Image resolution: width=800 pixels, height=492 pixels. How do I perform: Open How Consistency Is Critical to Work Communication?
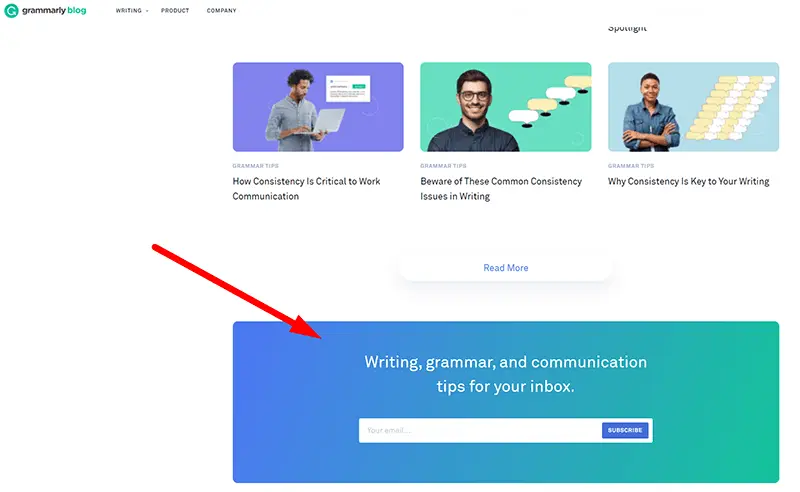click(306, 189)
